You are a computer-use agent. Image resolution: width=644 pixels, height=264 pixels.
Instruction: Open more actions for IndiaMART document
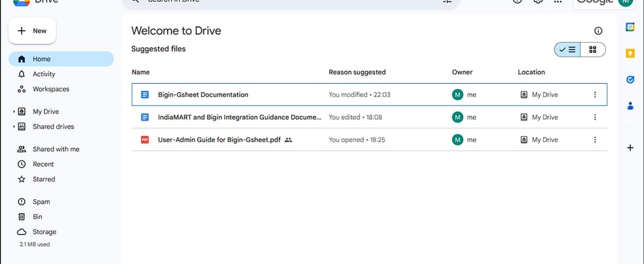(x=595, y=117)
